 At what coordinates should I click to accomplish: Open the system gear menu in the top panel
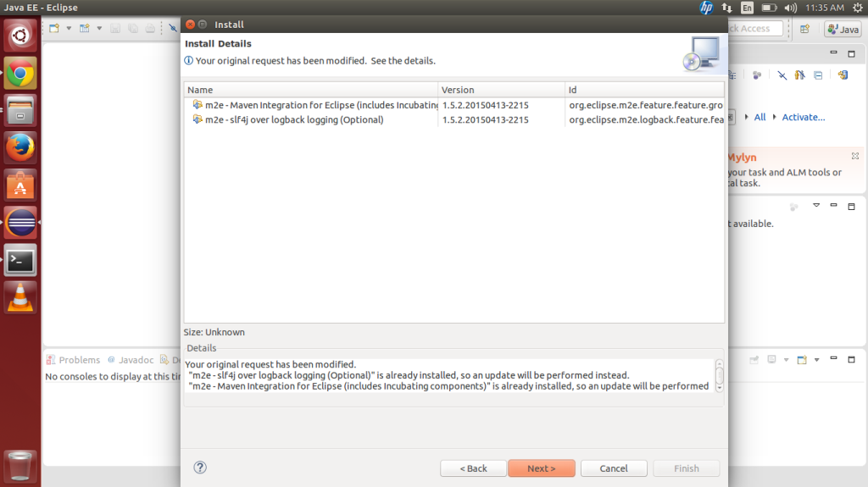point(858,8)
